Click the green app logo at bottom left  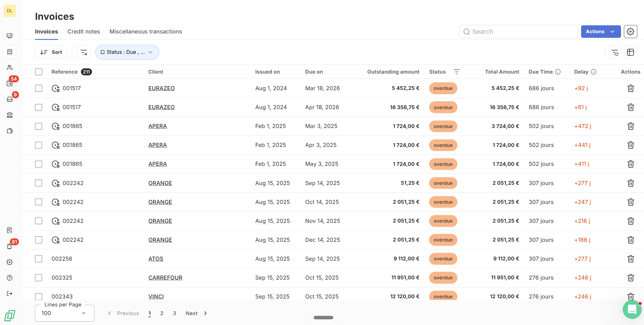click(10, 315)
